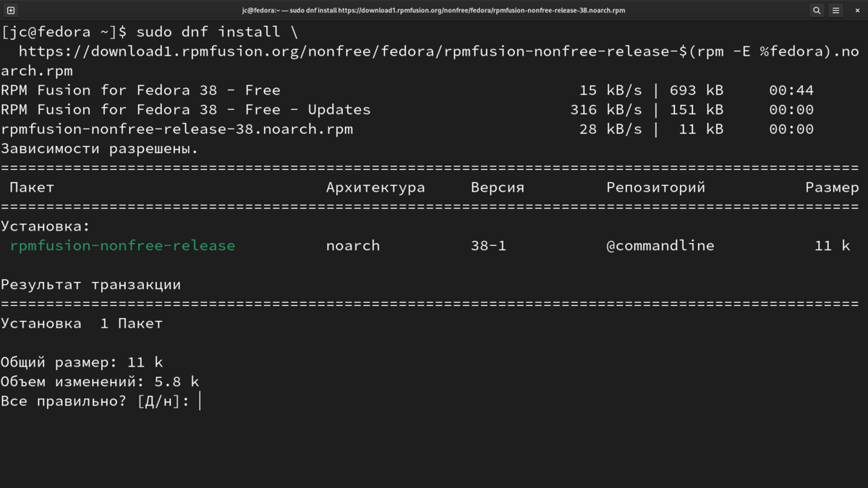The image size is (868, 488).
Task: Click the 'rpmfusion-nonfree-release-38.noarch.rpm' download line
Action: point(177,129)
